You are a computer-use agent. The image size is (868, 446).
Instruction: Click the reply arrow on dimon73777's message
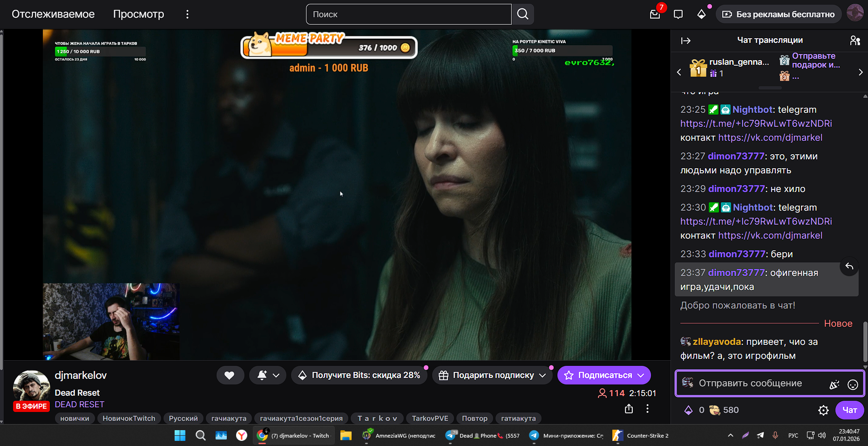[x=849, y=267]
